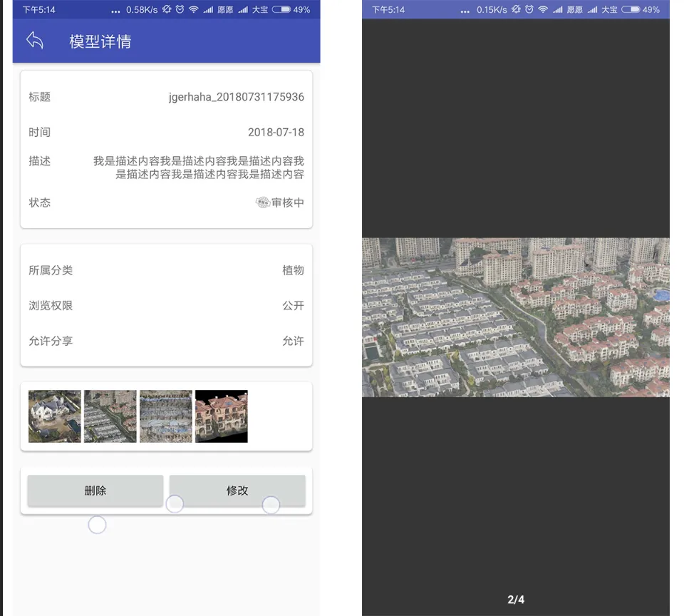The image size is (694, 616).
Task: Click the 所属分类 label
Action: coord(51,270)
